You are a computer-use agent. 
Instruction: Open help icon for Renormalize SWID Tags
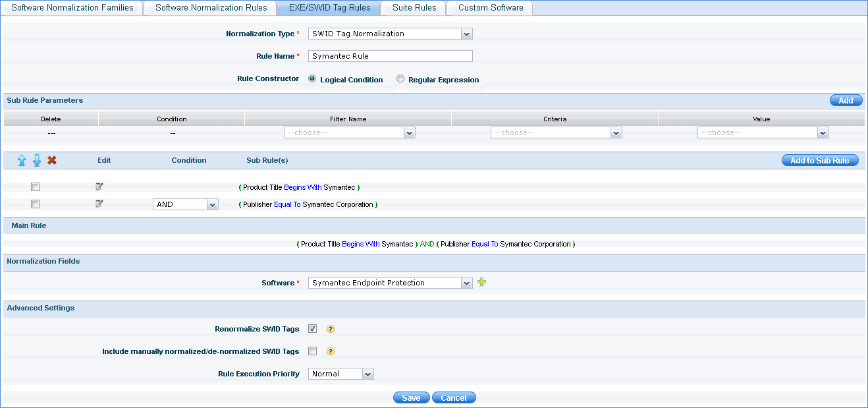point(331,329)
